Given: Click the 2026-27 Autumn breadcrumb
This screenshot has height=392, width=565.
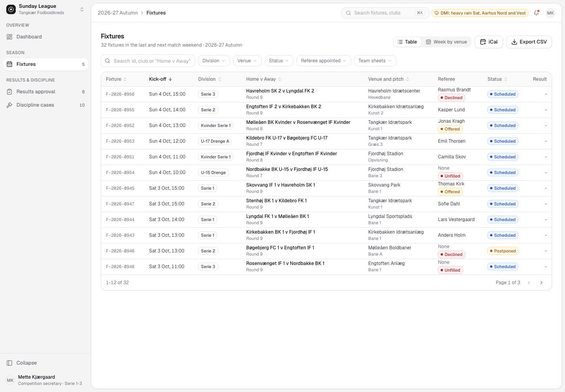Looking at the screenshot, I should pos(118,13).
